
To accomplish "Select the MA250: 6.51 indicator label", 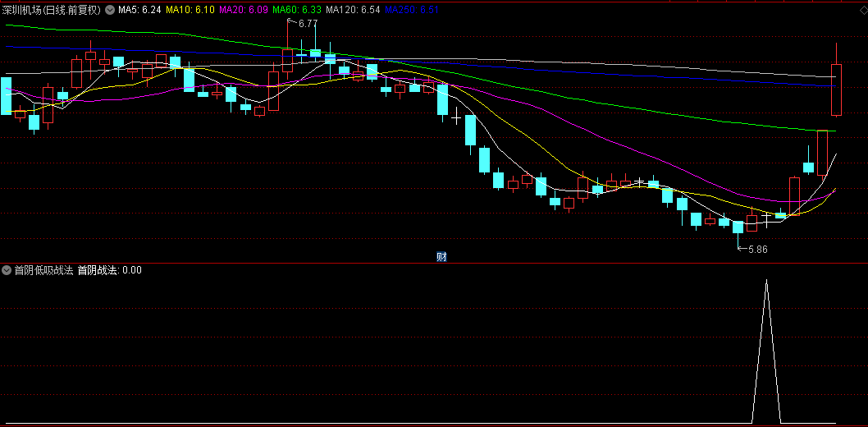I will coord(411,9).
